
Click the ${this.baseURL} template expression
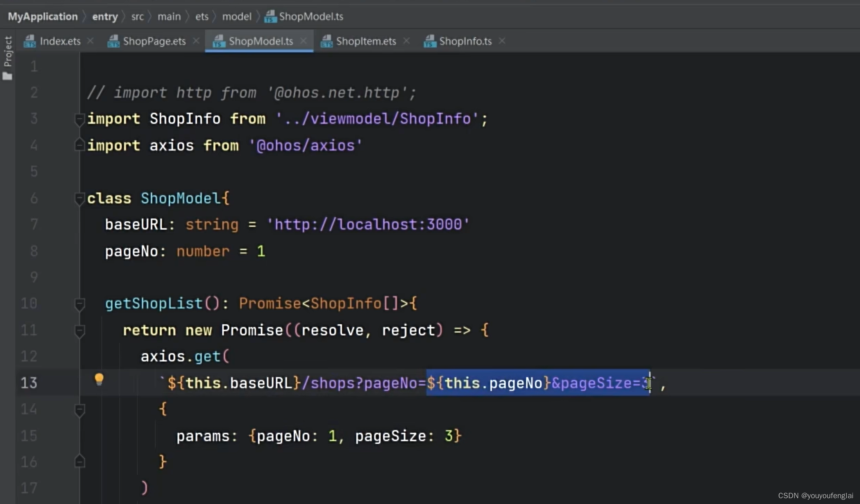tap(234, 383)
